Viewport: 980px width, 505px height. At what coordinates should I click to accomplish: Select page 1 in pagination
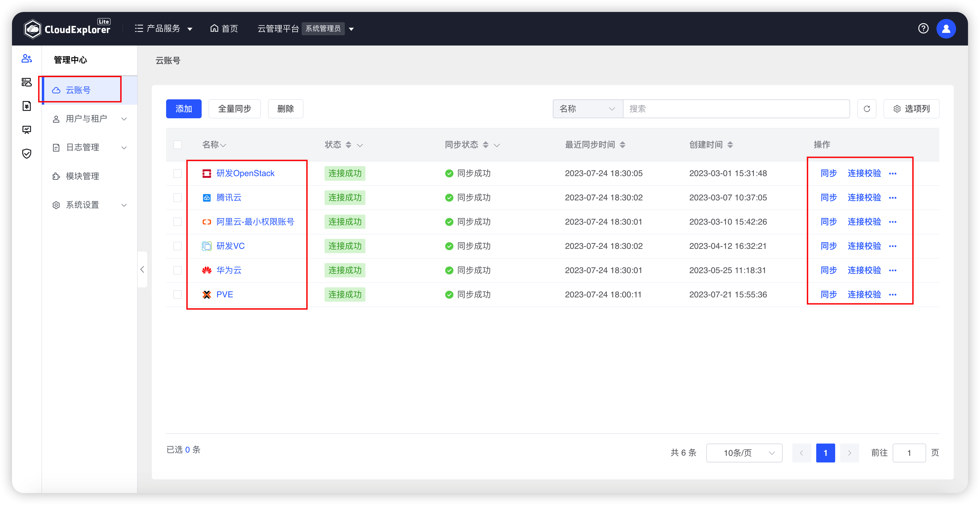[x=826, y=453]
